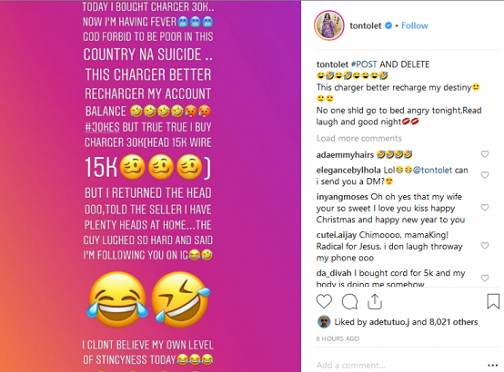Open the #POST hashtag link

[x=364, y=64]
